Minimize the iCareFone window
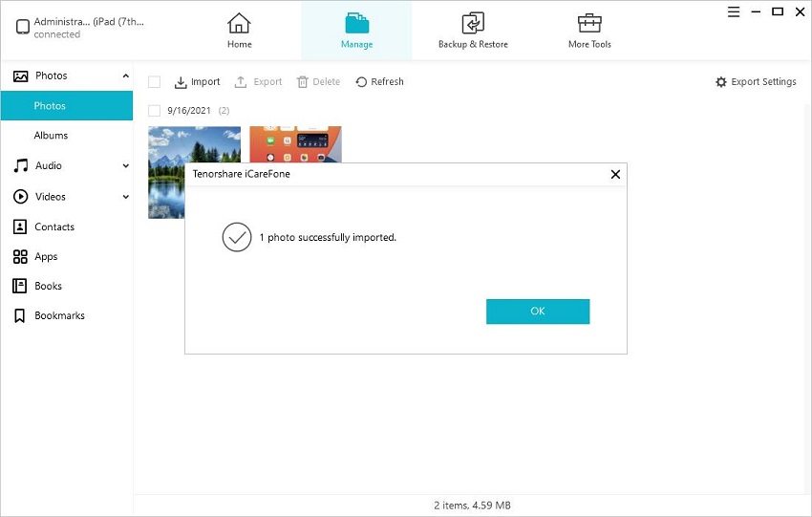 (756, 11)
